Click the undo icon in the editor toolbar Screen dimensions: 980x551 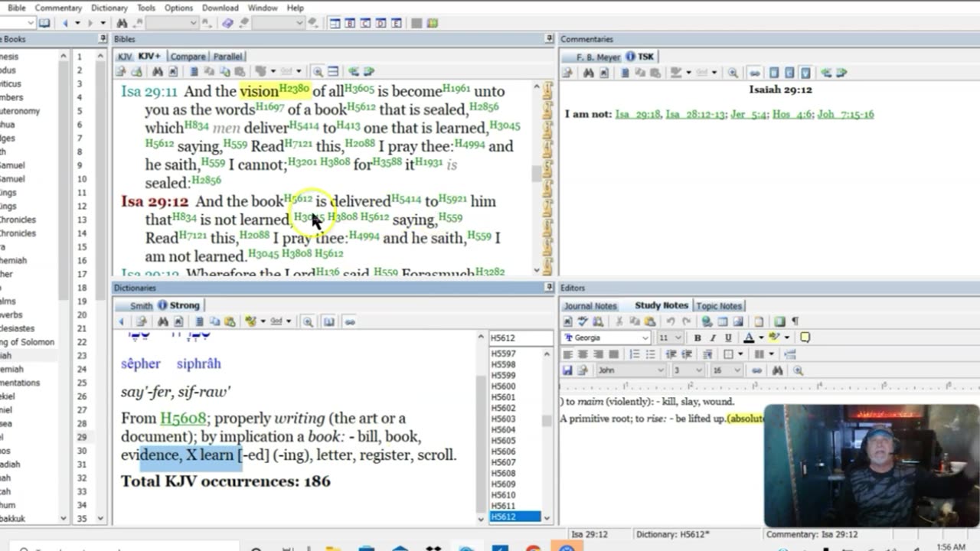(671, 321)
